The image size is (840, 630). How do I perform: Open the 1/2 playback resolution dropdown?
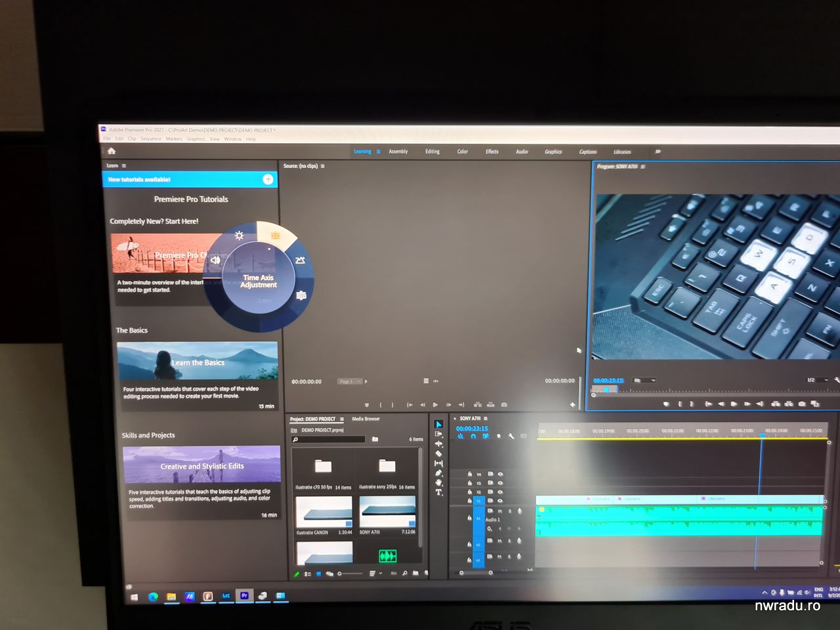(x=817, y=380)
